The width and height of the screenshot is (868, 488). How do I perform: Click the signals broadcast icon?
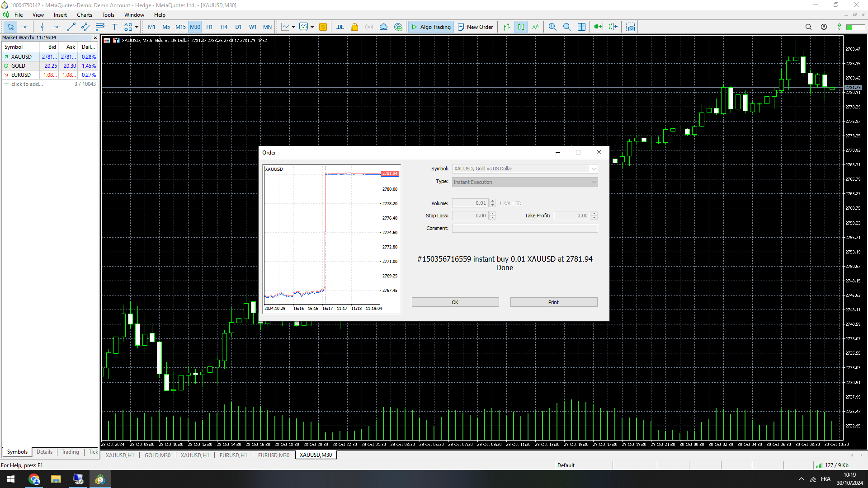pyautogui.click(x=369, y=27)
